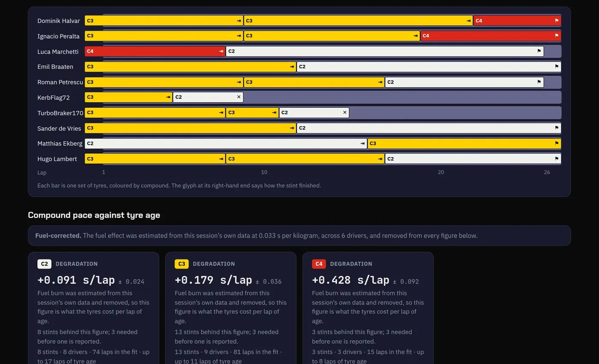
Task: Click driver name Luca Marchetti
Action: click(x=58, y=51)
